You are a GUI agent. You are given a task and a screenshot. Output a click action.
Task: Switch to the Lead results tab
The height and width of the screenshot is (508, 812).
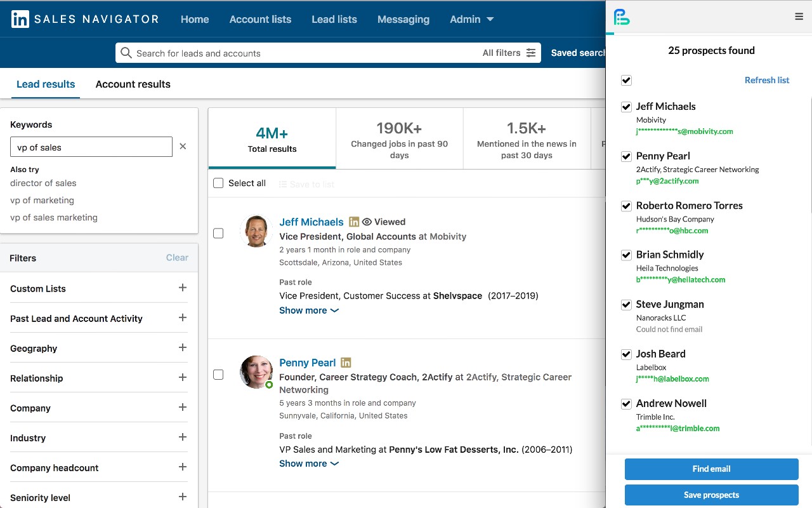[x=46, y=84]
